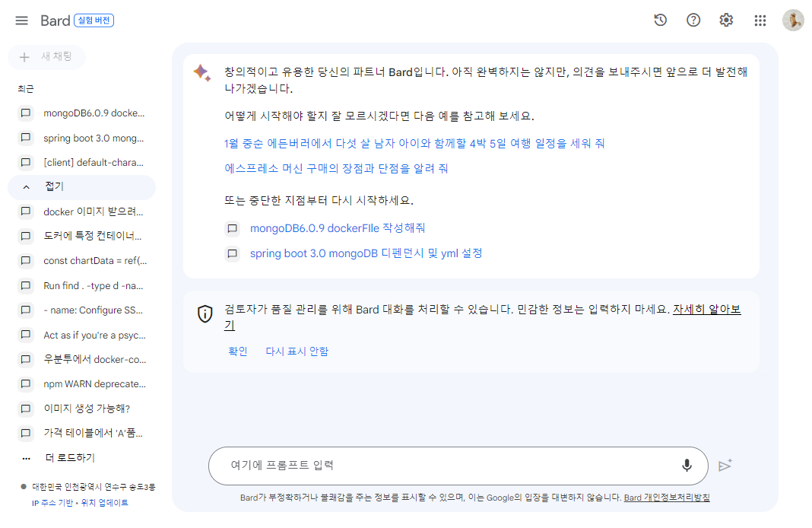
Task: Click the plus icon in 새 채팅
Action: coord(24,57)
